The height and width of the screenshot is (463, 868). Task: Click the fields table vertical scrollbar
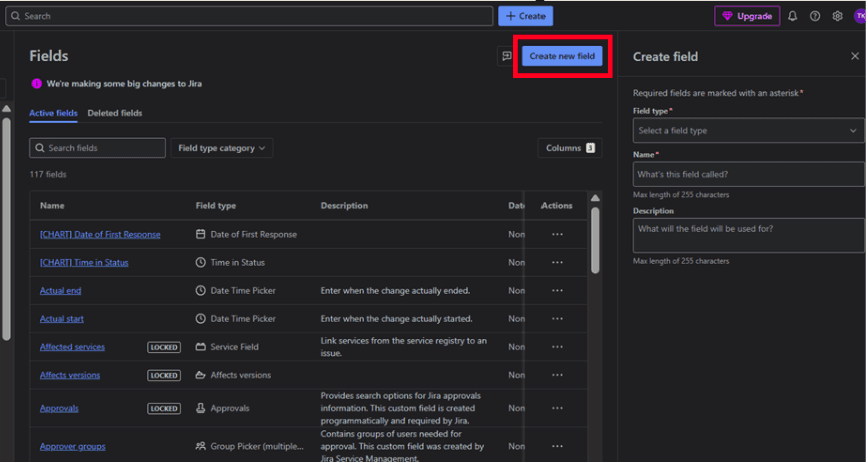point(596,240)
